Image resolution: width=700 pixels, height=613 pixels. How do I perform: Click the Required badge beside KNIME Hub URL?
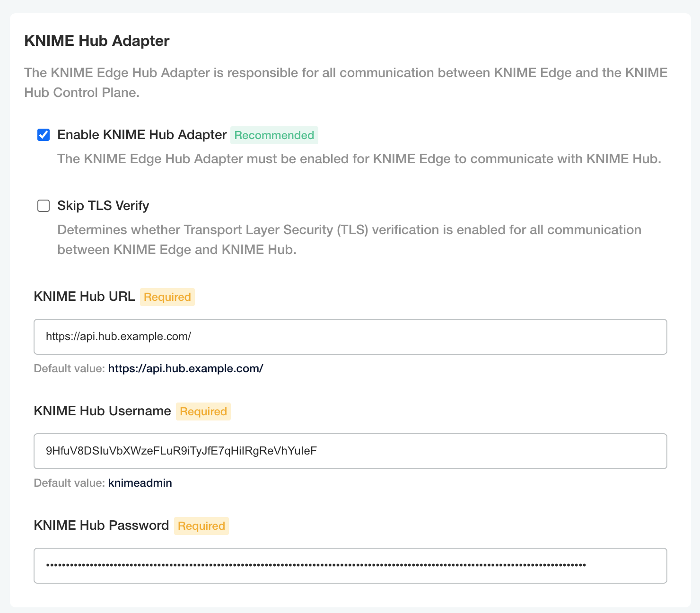pos(167,297)
